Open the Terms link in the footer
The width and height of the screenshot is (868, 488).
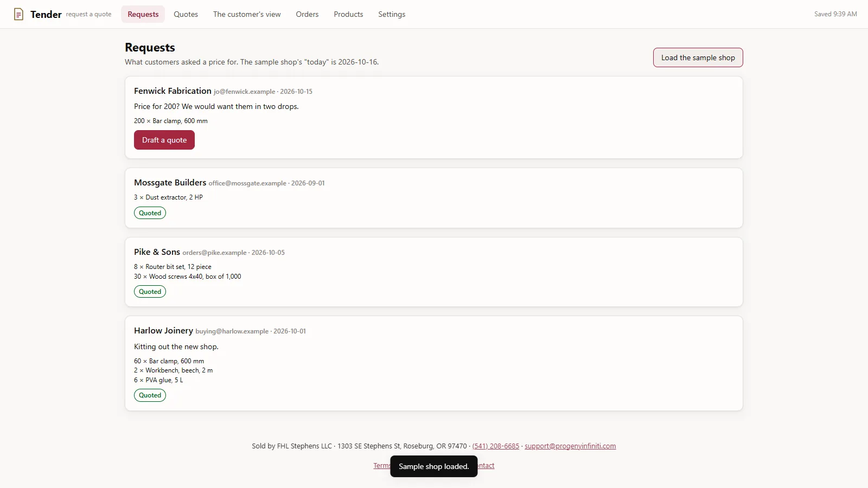pos(381,466)
